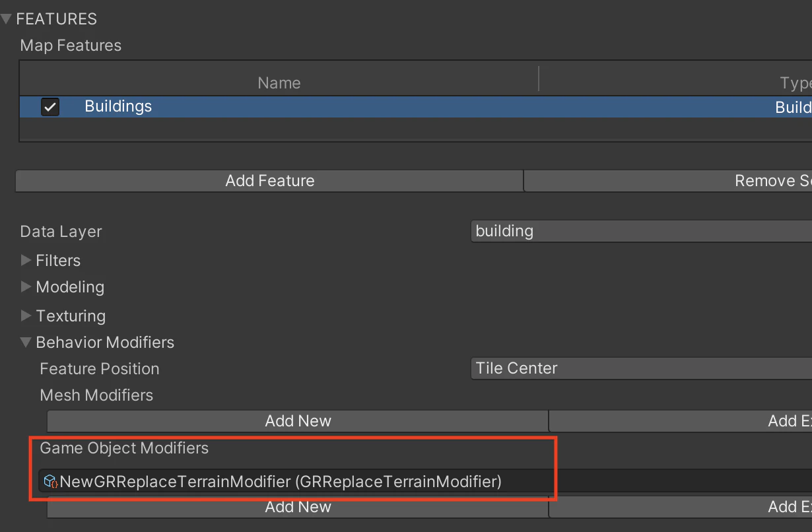Screen dimensions: 812x532
Task: Click the Data Layer label
Action: pos(61,232)
